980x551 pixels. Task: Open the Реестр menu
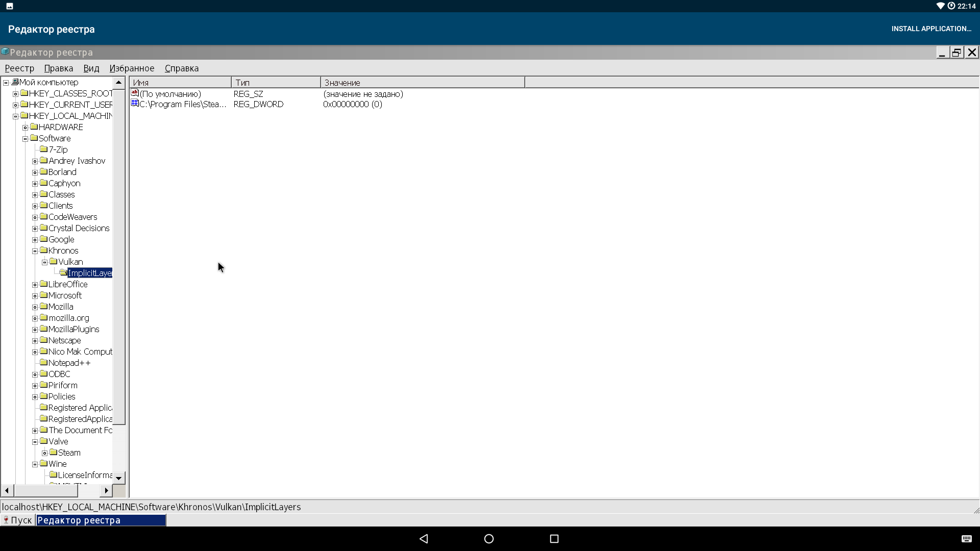pos(19,68)
